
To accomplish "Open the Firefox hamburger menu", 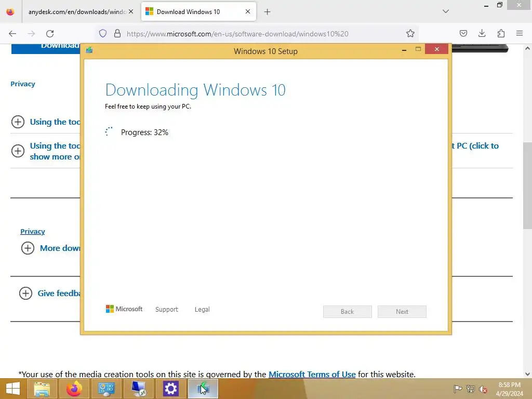I will [520, 33].
